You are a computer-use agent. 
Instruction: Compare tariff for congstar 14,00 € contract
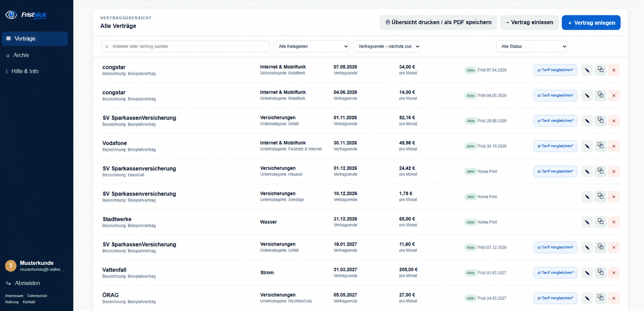click(555, 95)
